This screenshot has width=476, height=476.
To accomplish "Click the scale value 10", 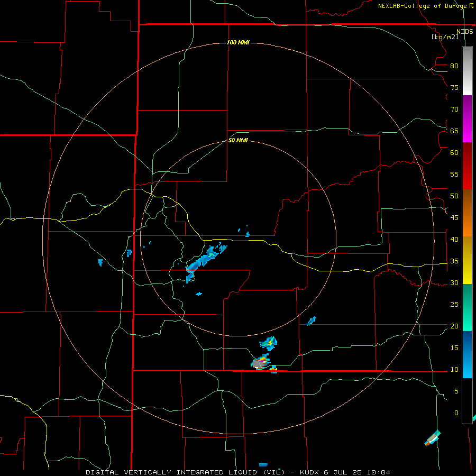I will pos(454,370).
